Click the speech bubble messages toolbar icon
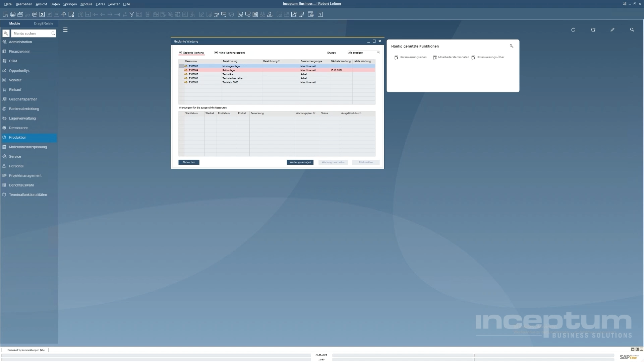This screenshot has height=362, width=644. (x=224, y=14)
